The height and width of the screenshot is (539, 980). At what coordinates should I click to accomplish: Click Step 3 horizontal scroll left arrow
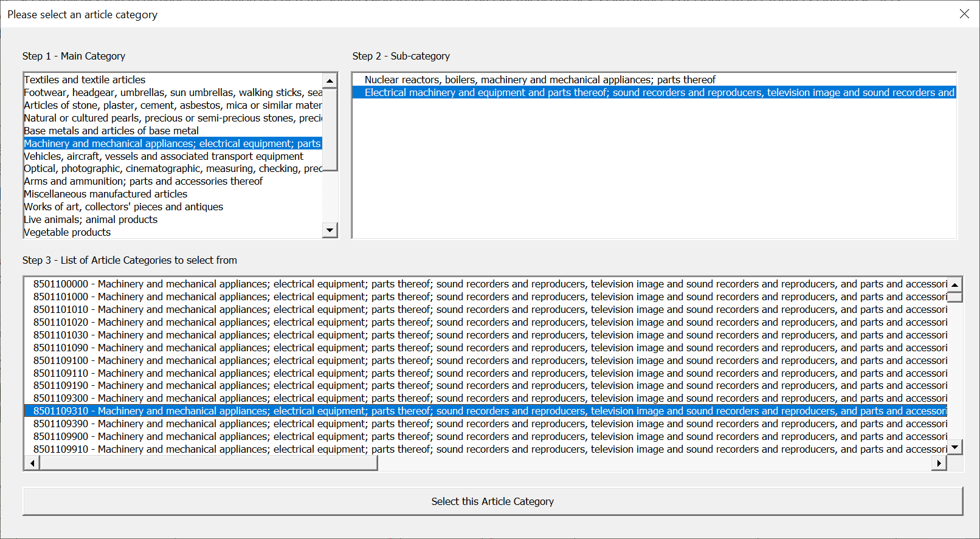32,464
